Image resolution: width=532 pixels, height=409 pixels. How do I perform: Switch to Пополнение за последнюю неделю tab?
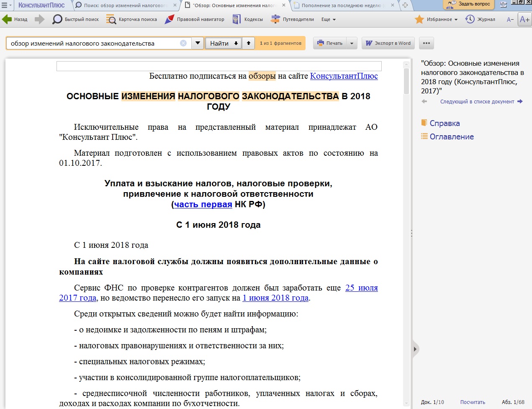341,5
